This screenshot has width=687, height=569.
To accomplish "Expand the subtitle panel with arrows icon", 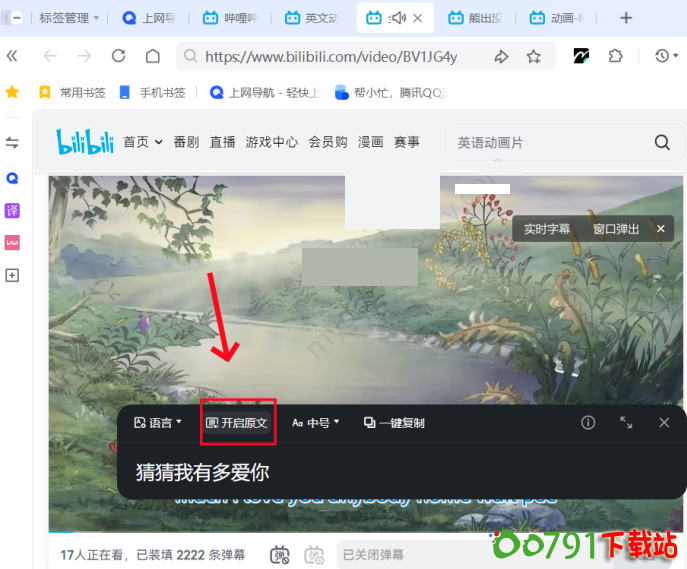I will coord(626,423).
